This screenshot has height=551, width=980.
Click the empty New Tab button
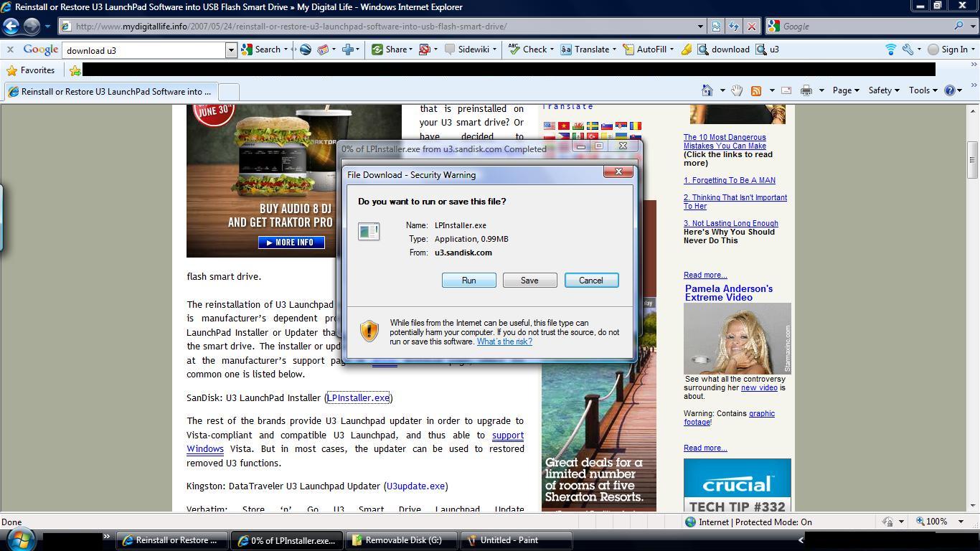tap(228, 92)
